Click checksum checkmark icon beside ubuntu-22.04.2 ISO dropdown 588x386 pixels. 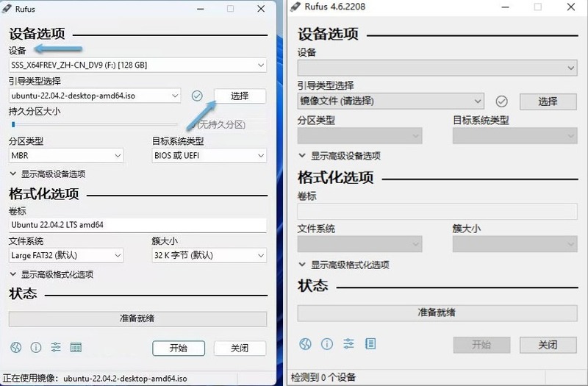[x=197, y=96]
